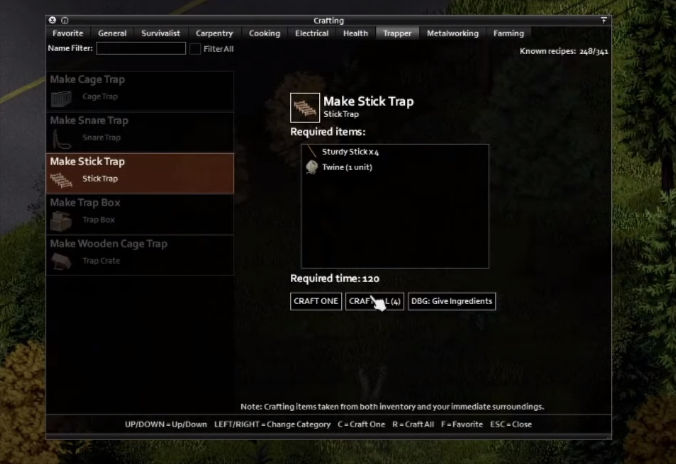
Task: Click the Snare Trap icon
Action: click(61, 139)
